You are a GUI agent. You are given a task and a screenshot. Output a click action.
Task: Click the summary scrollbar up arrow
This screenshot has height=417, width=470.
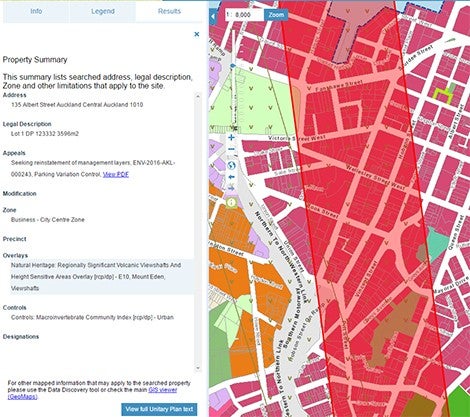198,96
